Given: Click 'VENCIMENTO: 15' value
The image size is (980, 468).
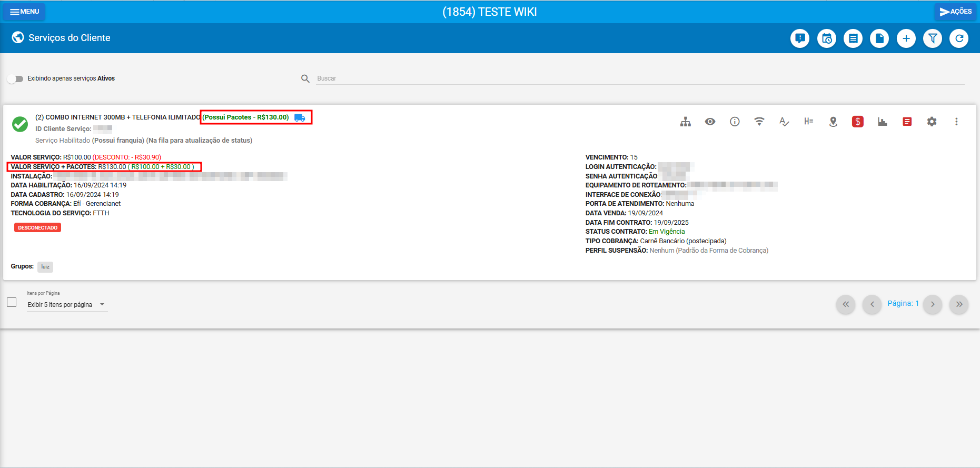Looking at the screenshot, I should (x=611, y=157).
